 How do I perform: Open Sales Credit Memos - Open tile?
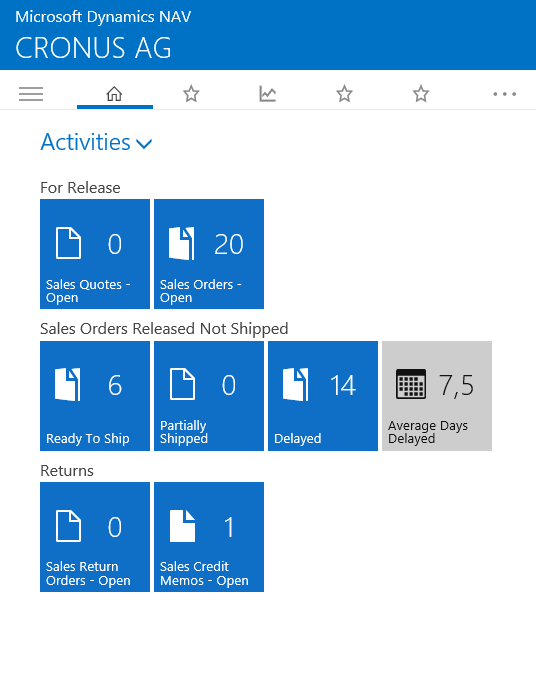pyautogui.click(x=209, y=537)
